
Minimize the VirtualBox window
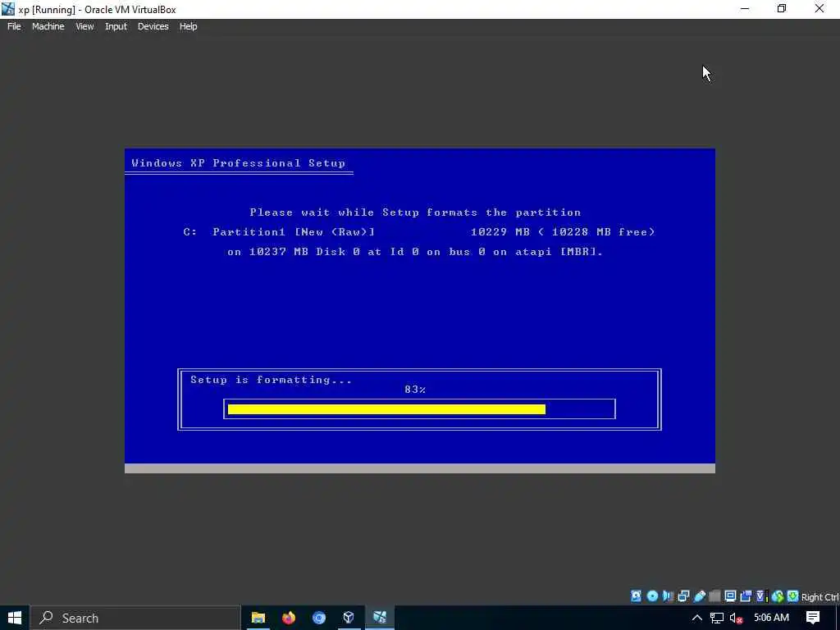click(745, 9)
